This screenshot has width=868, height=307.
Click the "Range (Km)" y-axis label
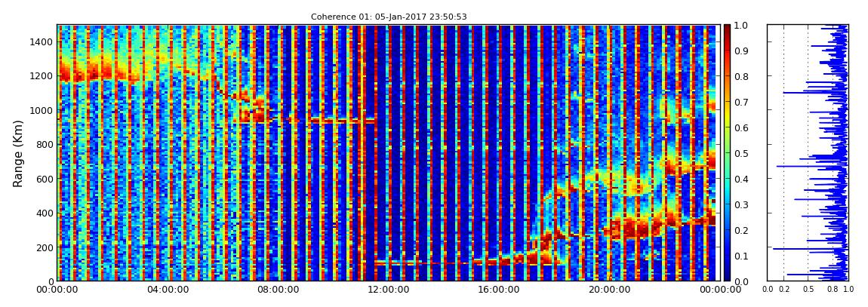(x=18, y=153)
